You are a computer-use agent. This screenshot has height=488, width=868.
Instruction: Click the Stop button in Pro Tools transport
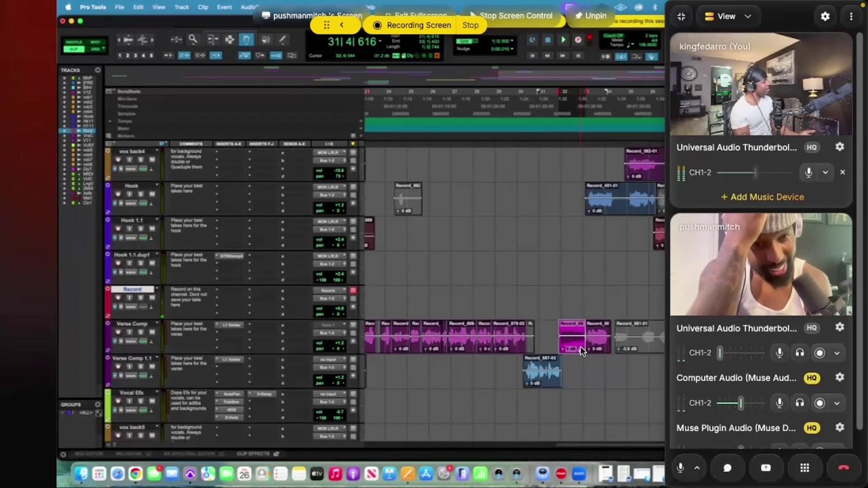pyautogui.click(x=548, y=40)
